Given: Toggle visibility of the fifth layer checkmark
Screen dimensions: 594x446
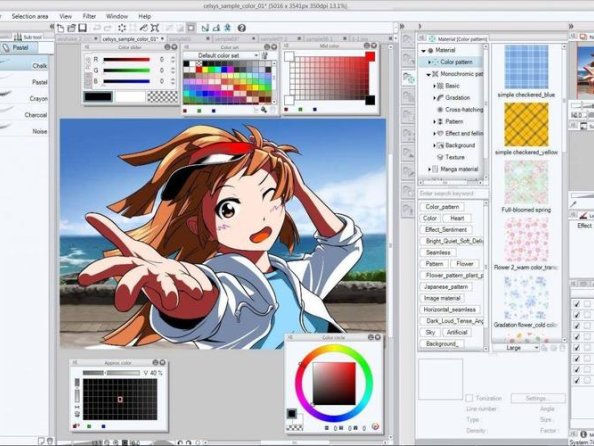Looking at the screenshot, I should [577, 347].
